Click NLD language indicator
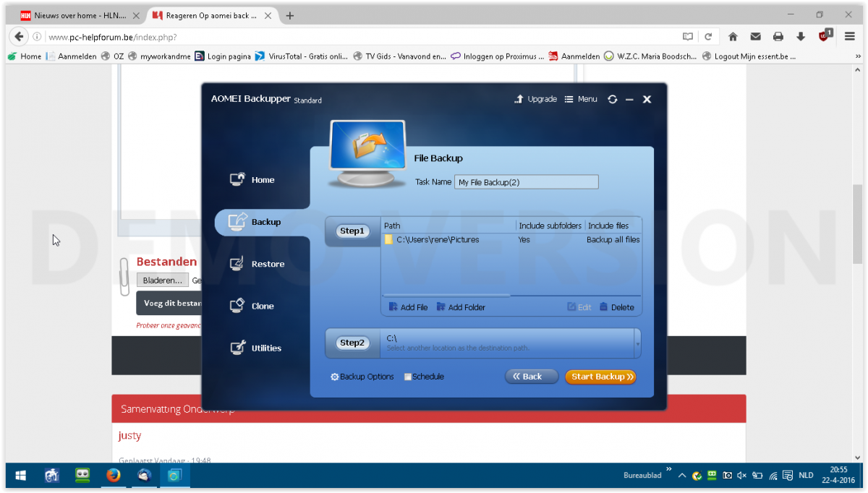Screen dimensions: 868x493 pyautogui.click(x=806, y=476)
